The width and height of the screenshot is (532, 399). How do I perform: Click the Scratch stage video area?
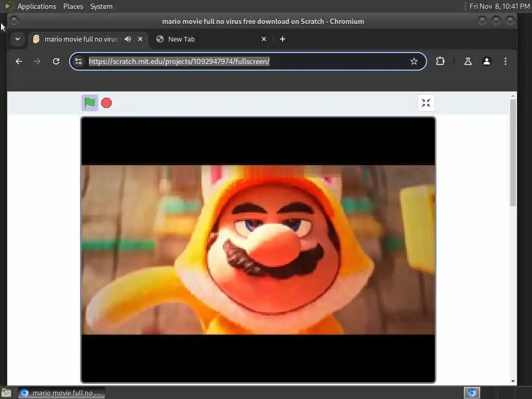point(258,250)
